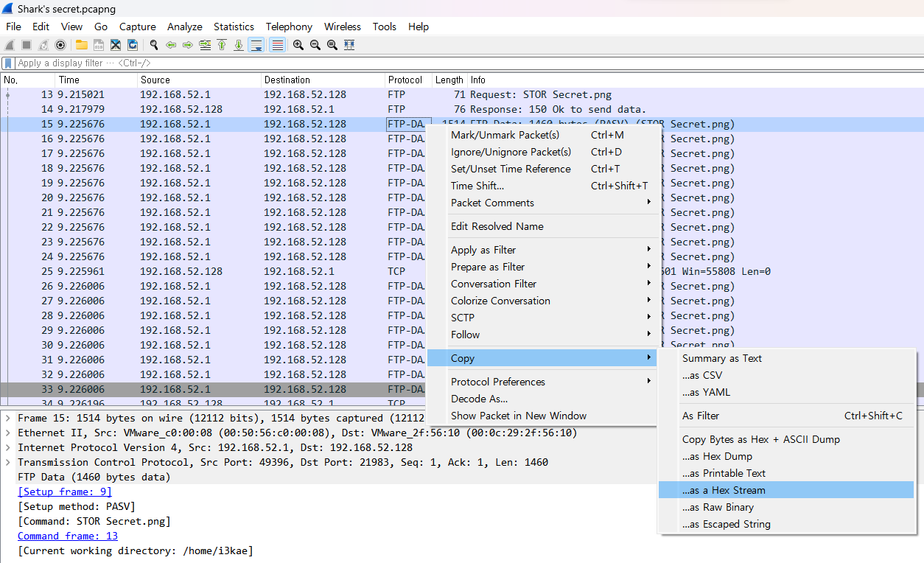
Task: Open the Command frame: 13 link
Action: [x=68, y=536]
